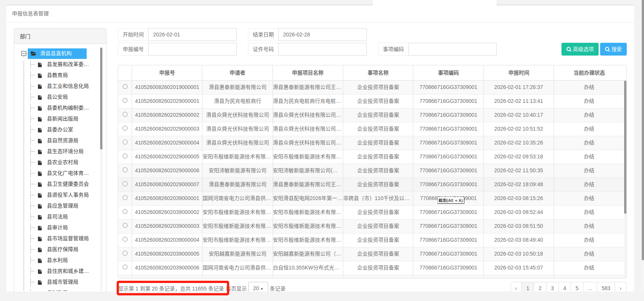Screen dimensions: 644x301
Task: Click the file icon beside 县医疗保障局
Action: [40, 250]
